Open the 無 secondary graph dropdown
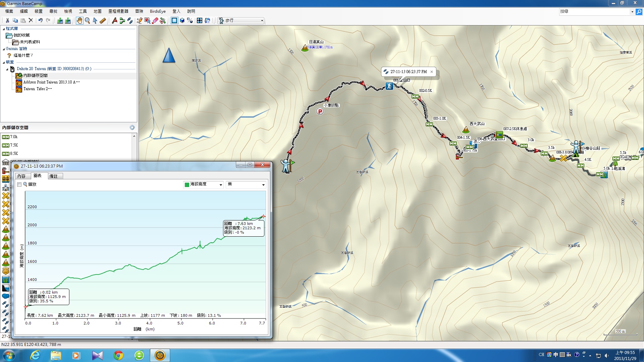The height and width of the screenshot is (362, 644). coord(246,184)
